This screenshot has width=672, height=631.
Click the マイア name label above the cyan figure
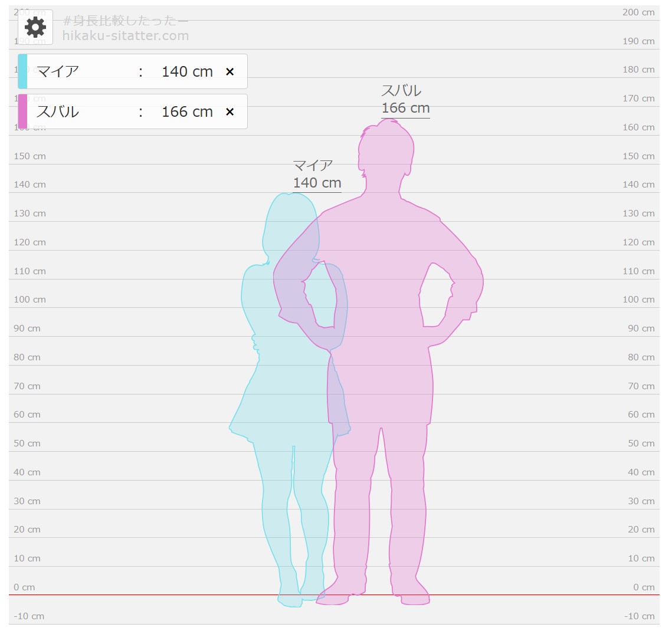coord(313,166)
